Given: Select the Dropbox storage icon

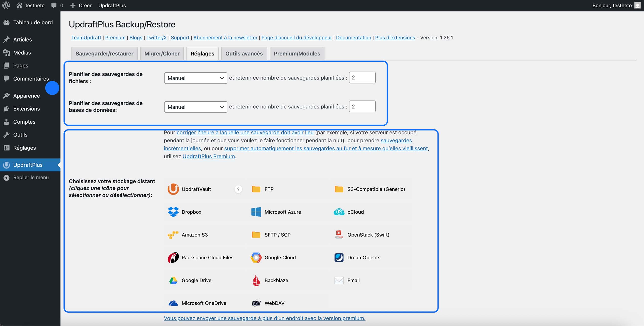Looking at the screenshot, I should coord(173,212).
